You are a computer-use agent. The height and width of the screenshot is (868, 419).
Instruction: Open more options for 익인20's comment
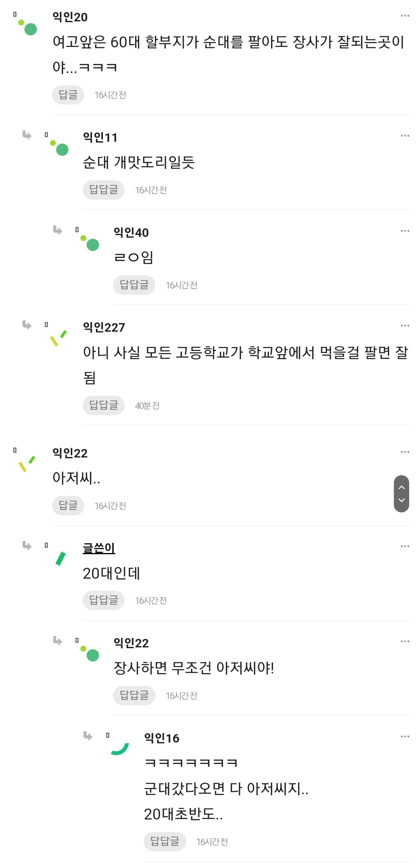pos(405,16)
